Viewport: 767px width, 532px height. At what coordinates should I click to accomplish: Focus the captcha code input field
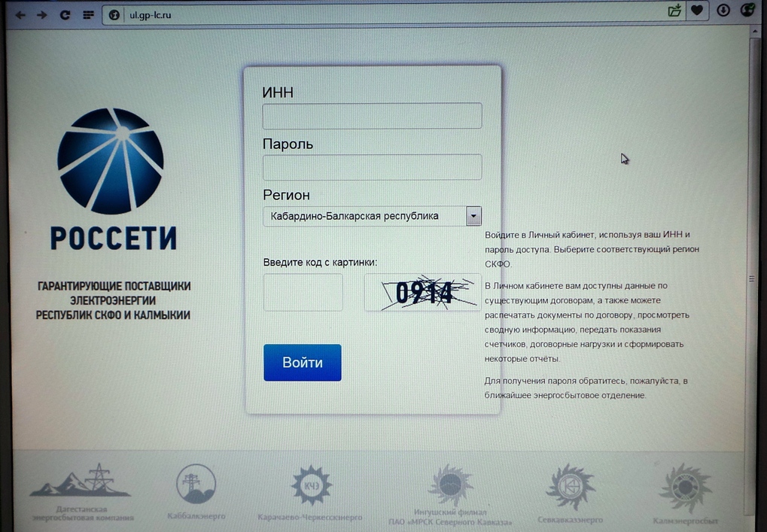303,293
